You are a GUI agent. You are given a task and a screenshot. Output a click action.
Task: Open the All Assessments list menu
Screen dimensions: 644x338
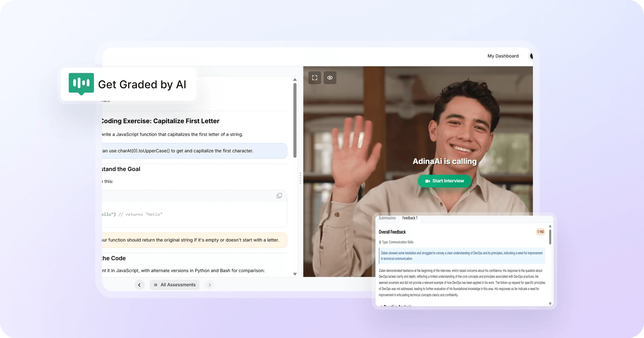175,285
